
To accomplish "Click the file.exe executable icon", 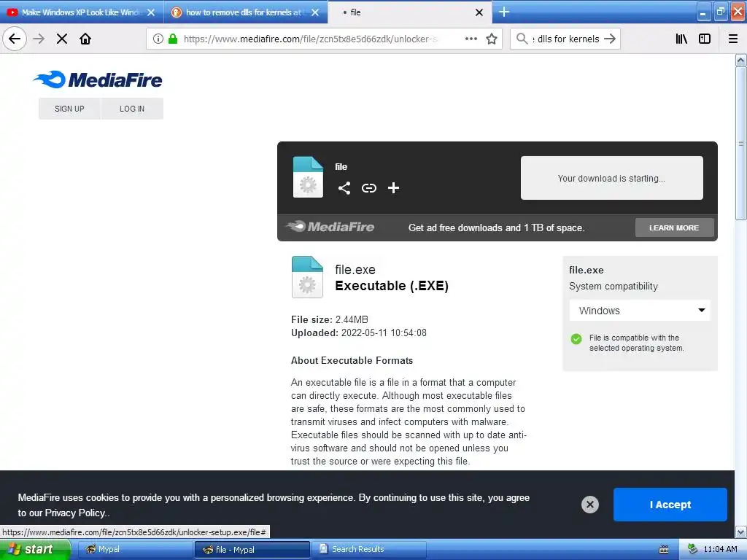I will 307,277.
